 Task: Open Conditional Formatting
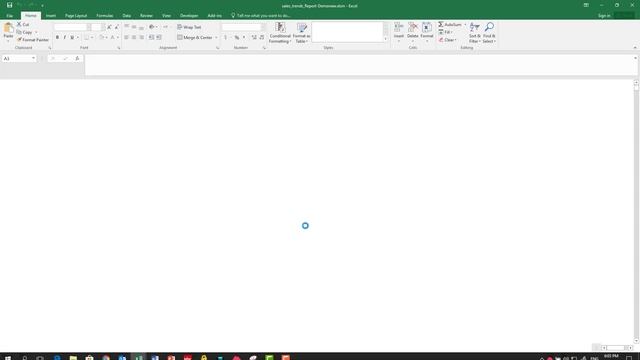(x=280, y=33)
